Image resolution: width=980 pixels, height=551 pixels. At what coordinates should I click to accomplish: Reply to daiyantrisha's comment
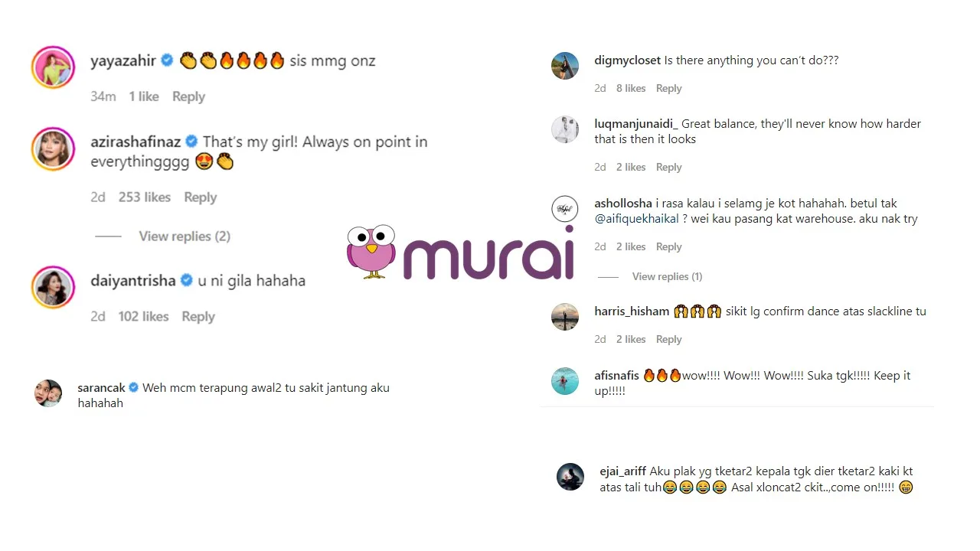(198, 317)
